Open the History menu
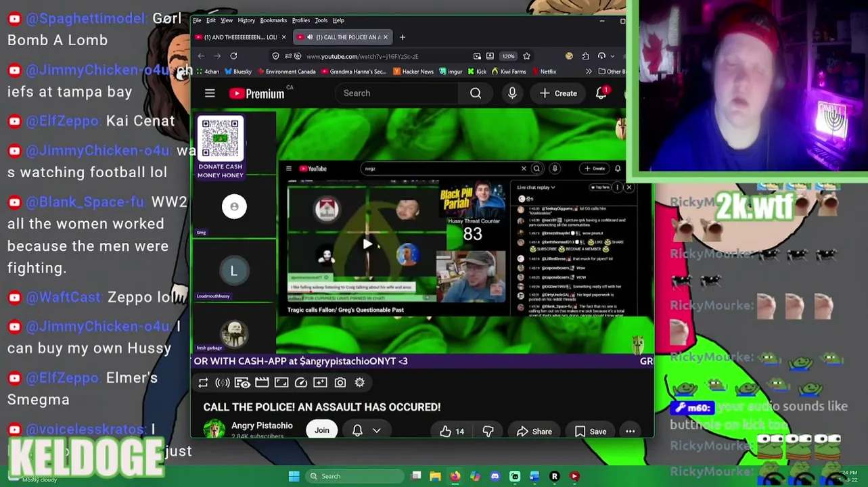868x487 pixels. click(x=246, y=20)
